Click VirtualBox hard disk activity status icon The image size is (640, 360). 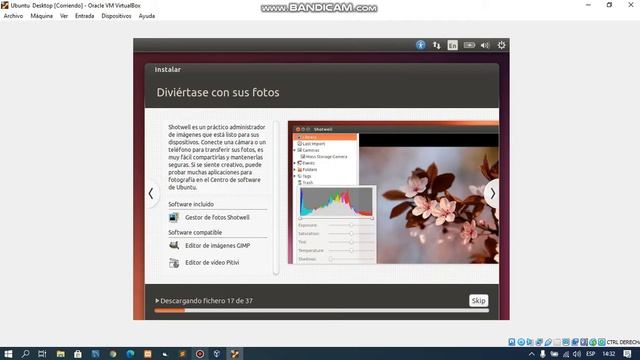[x=512, y=342]
